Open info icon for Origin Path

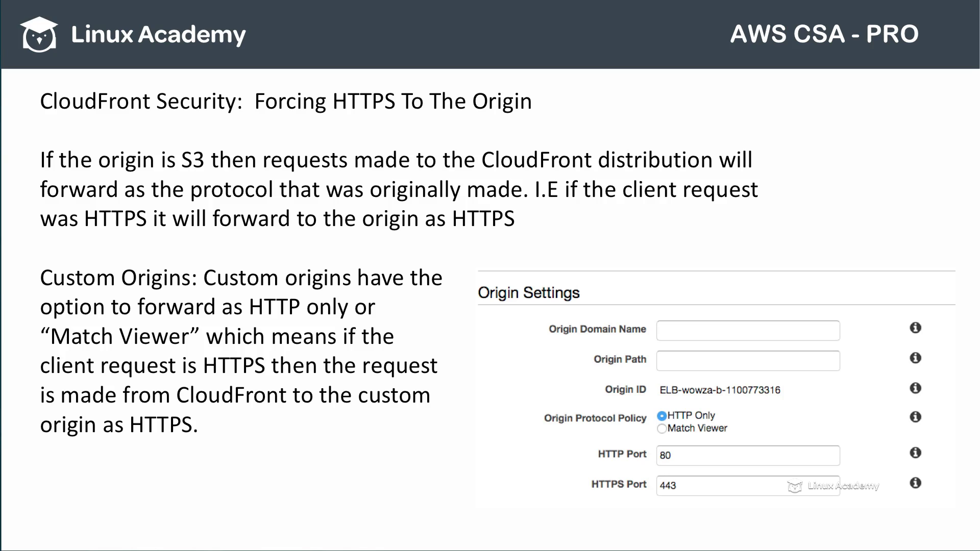coord(915,358)
